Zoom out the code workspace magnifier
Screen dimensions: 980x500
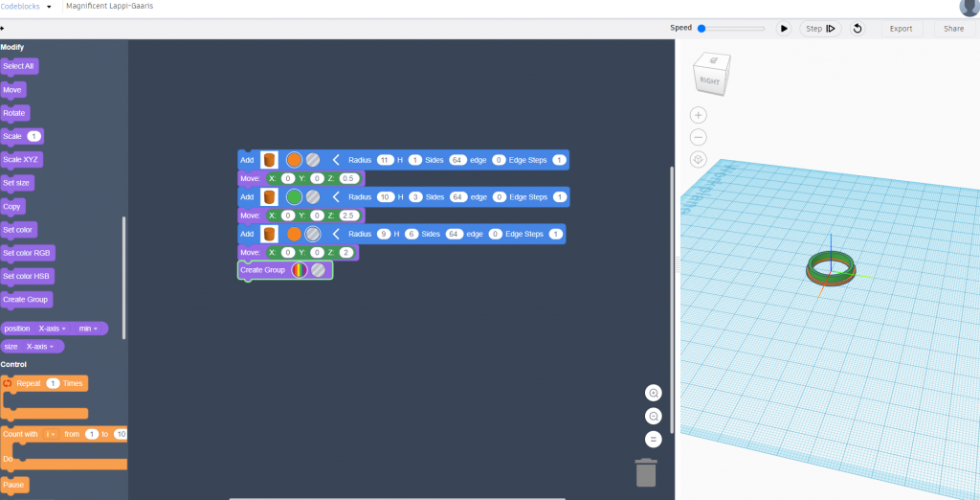[654, 416]
